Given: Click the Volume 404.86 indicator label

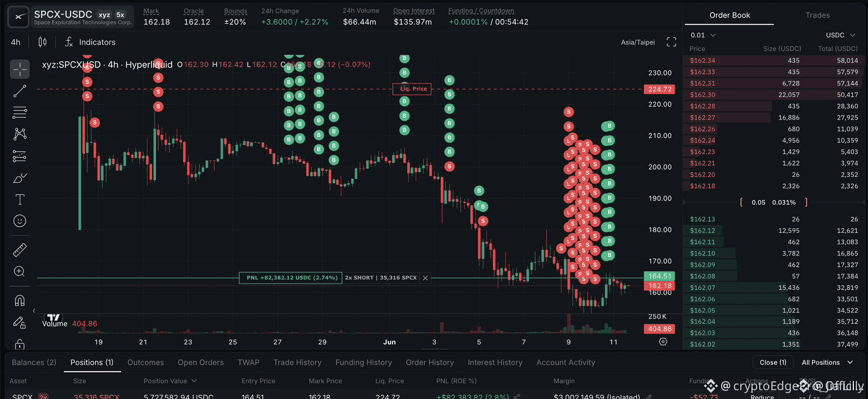Looking at the screenshot, I should (x=69, y=324).
